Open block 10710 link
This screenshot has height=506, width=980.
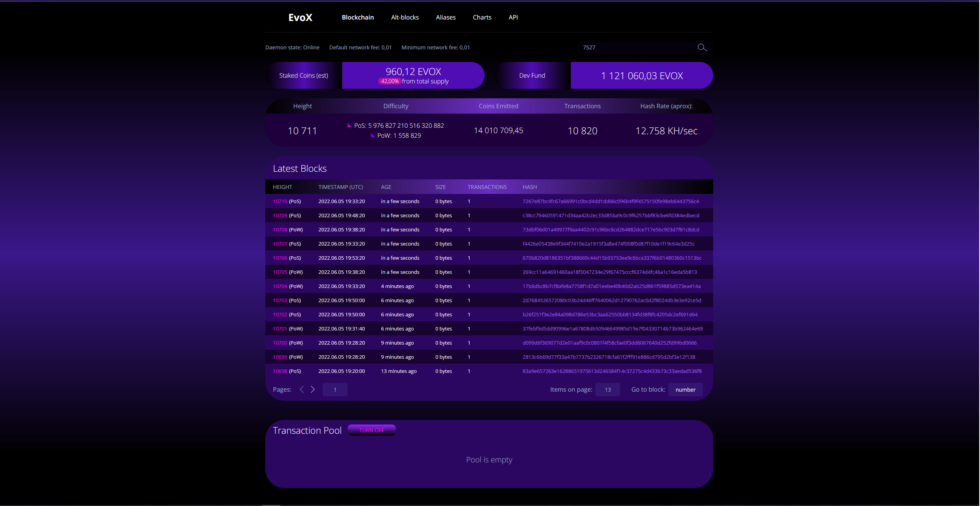(280, 202)
